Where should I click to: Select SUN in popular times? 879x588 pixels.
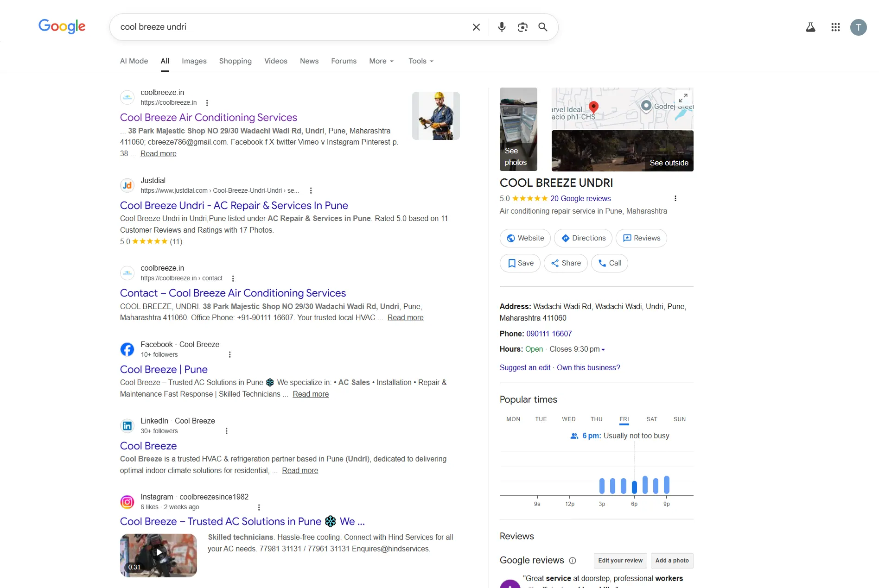point(680,419)
